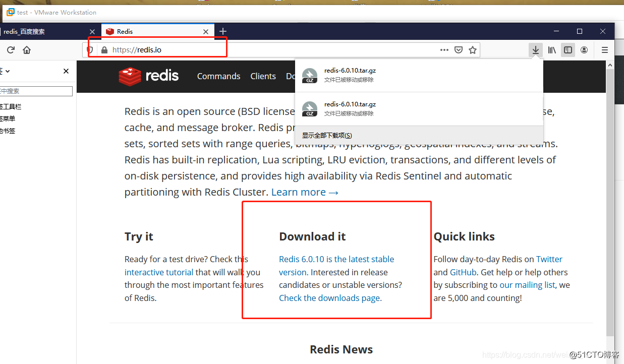
Task: Open the our mailing list link
Action: tap(528, 285)
